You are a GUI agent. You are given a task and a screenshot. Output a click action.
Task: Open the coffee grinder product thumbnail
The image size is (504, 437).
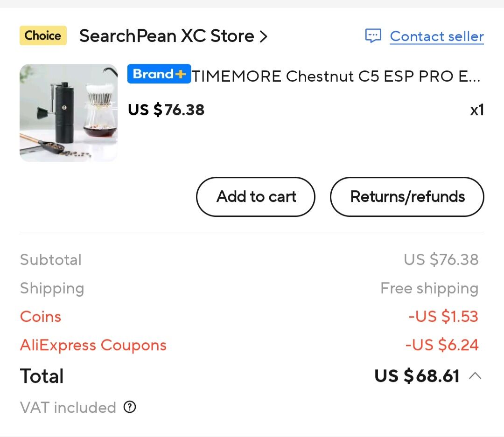pyautogui.click(x=69, y=113)
